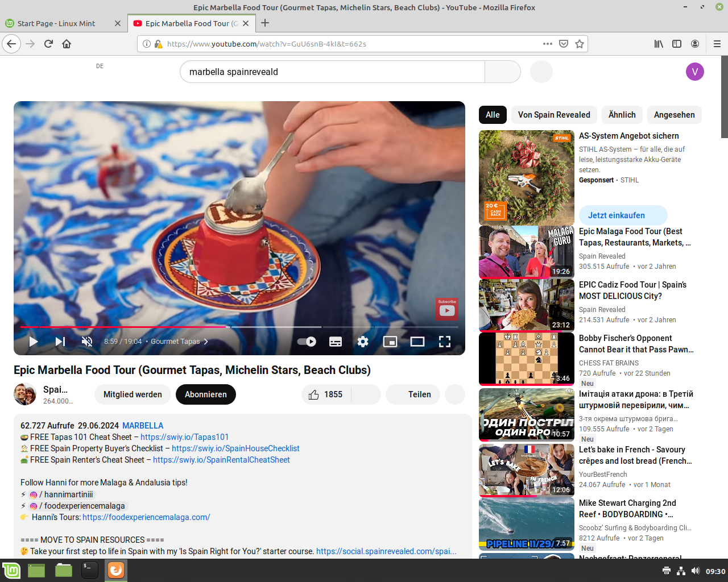Screen dimensions: 728x582
Task: Open foodexperiencemalaga.com link
Action: click(146, 517)
